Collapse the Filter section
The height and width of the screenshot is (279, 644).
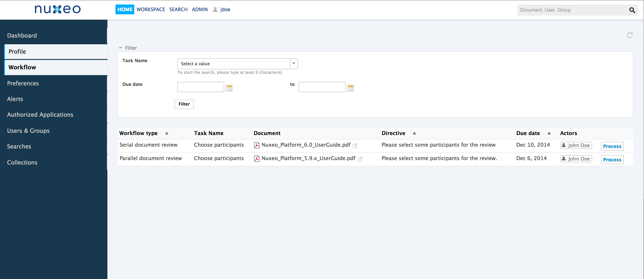pyautogui.click(x=121, y=48)
